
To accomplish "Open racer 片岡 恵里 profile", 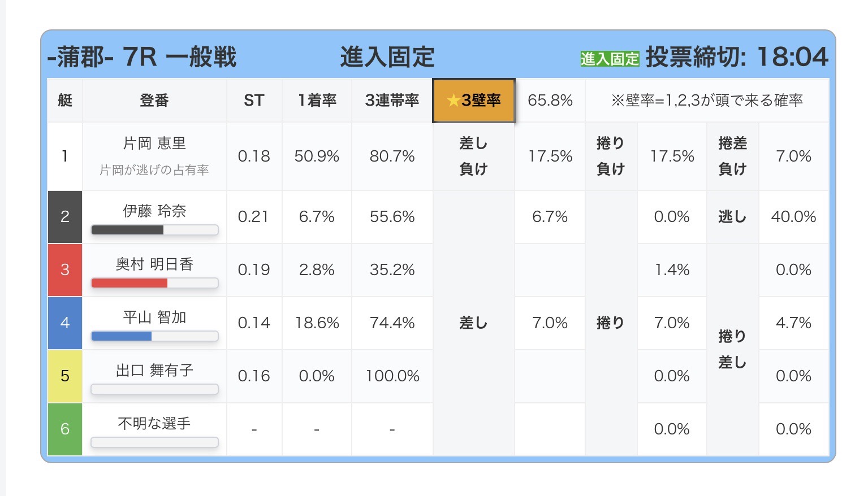I will (x=154, y=143).
